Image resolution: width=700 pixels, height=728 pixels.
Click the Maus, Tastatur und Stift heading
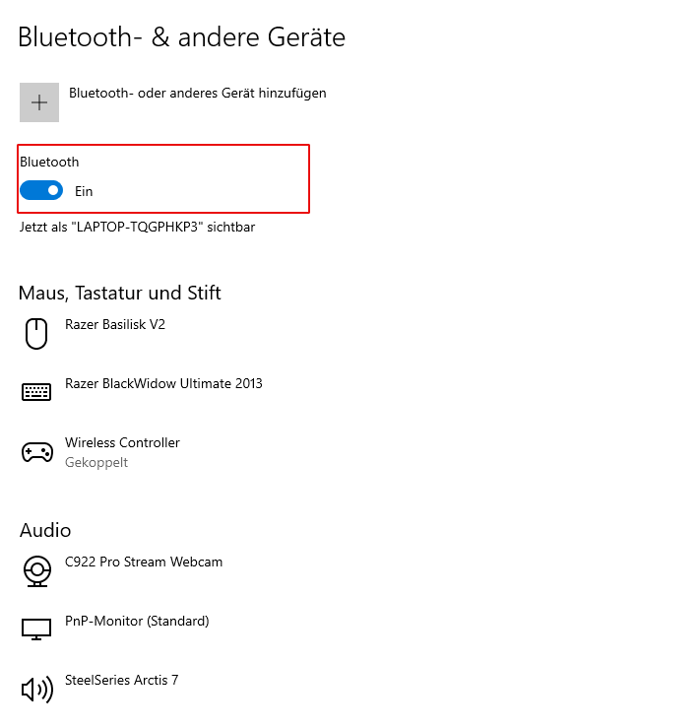(x=120, y=293)
